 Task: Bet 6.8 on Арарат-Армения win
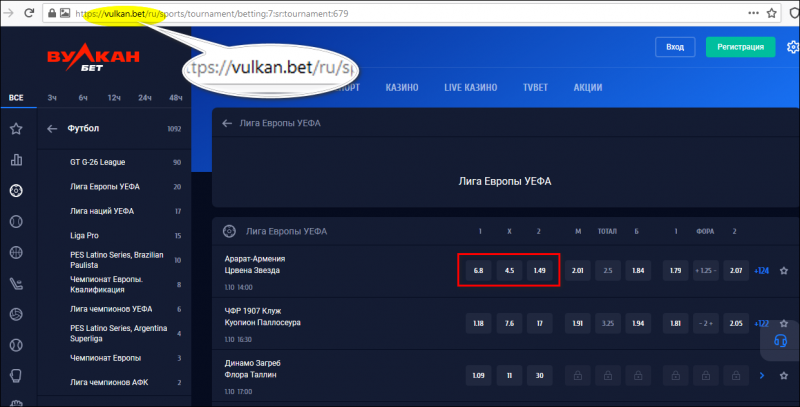(x=478, y=271)
